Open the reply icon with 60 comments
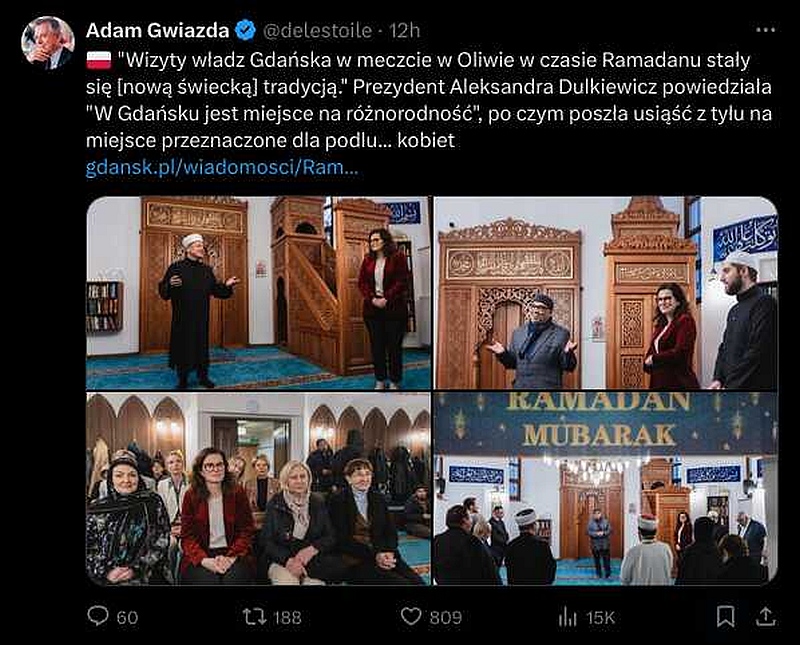Screen dimensions: 800x645 98,616
